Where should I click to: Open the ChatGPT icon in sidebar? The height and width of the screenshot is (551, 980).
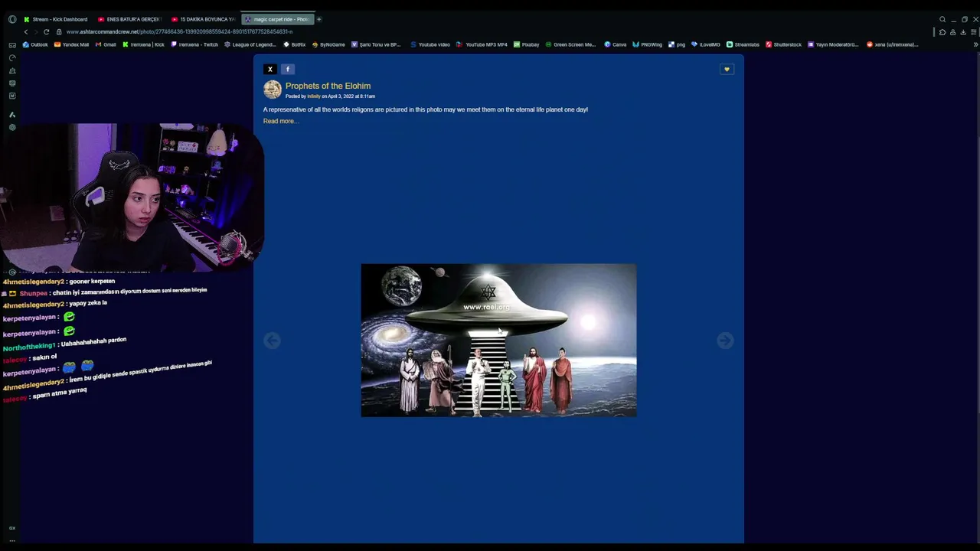tap(12, 127)
